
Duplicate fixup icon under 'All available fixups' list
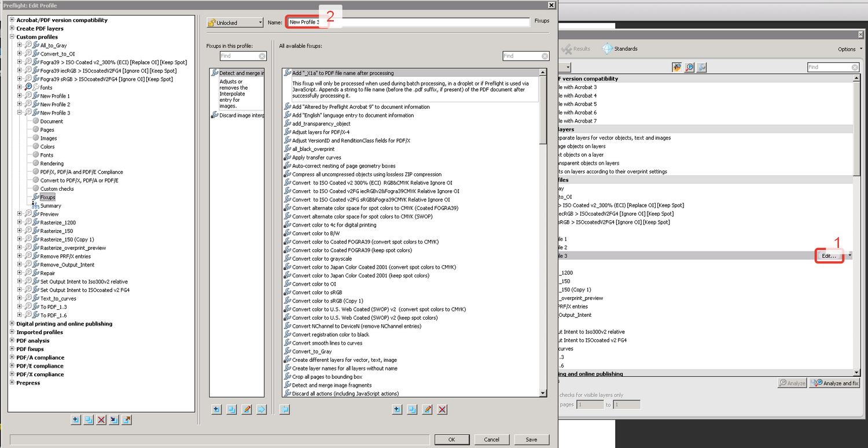click(x=412, y=409)
